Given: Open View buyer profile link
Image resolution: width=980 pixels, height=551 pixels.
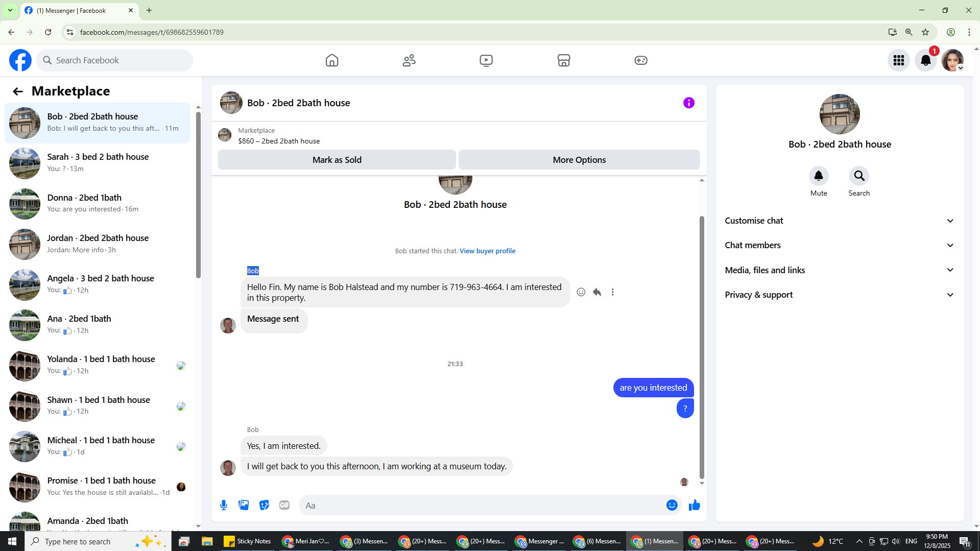Looking at the screenshot, I should coord(487,251).
